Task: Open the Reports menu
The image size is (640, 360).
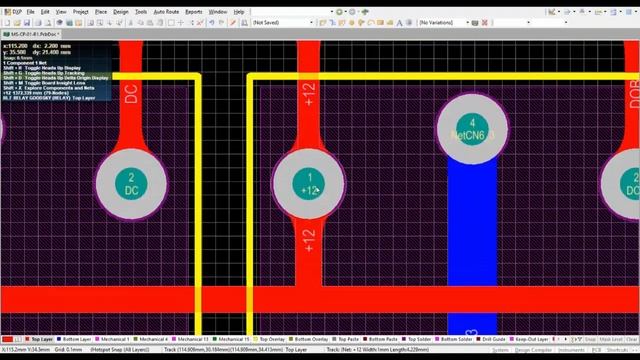Action: pyautogui.click(x=194, y=12)
